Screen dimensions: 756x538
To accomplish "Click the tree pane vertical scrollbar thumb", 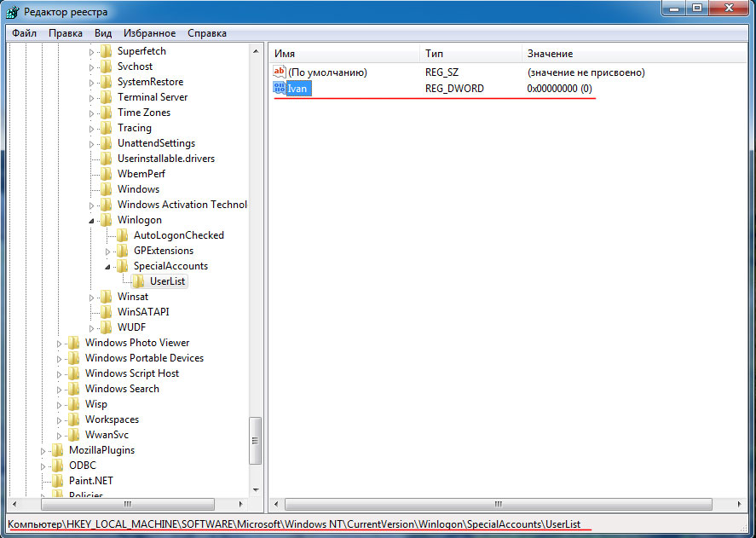I will 256,440.
